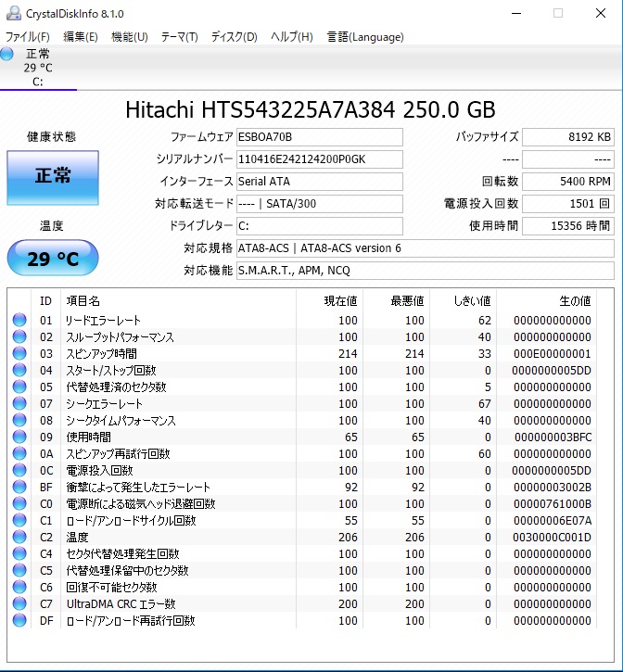Click the 現在値 column header
The height and width of the screenshot is (672, 623).
click(x=329, y=301)
